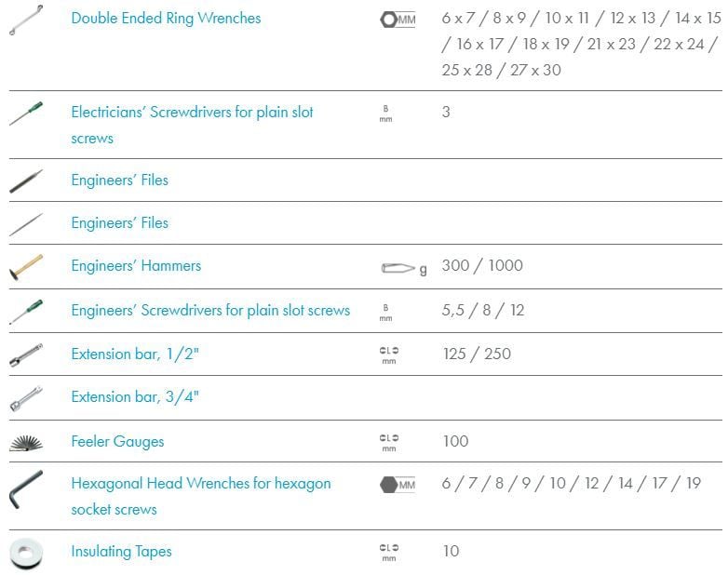Click the hammer head weight icon

click(x=403, y=268)
